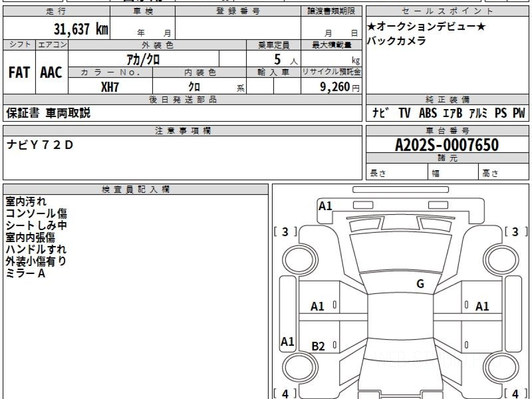Image resolution: width=532 pixels, height=399 pixels.
Task: Select the シートしみ中 inspector note
Action: pos(36,226)
